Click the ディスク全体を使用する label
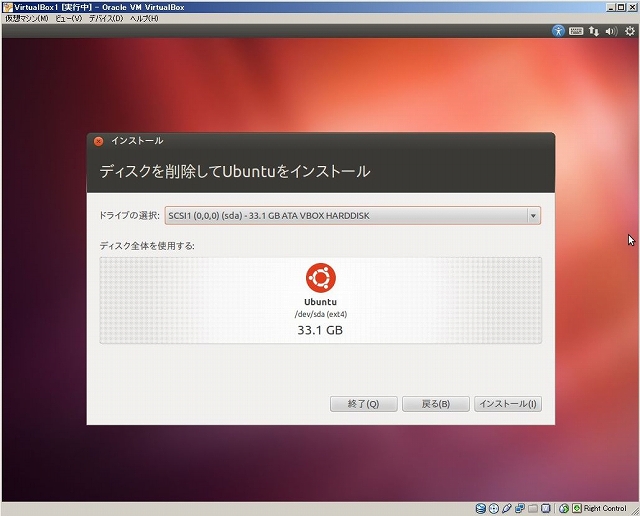Screen dimensions: 640x516 147,246
